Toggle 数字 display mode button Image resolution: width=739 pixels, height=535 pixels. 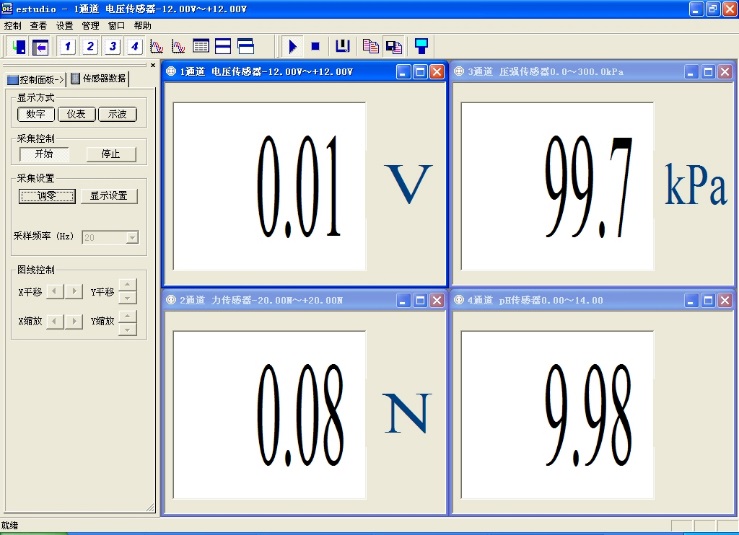coord(35,114)
